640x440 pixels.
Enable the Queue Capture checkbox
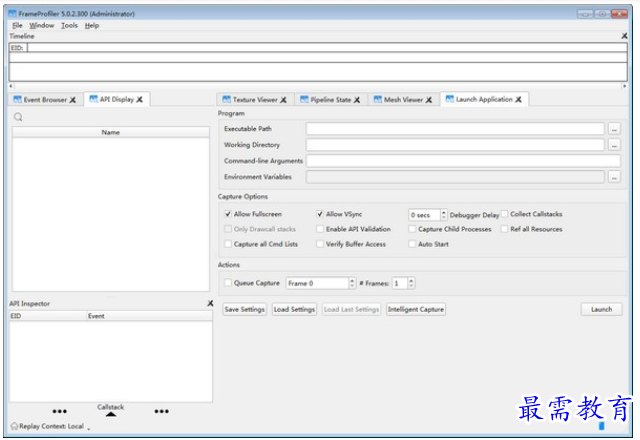228,283
